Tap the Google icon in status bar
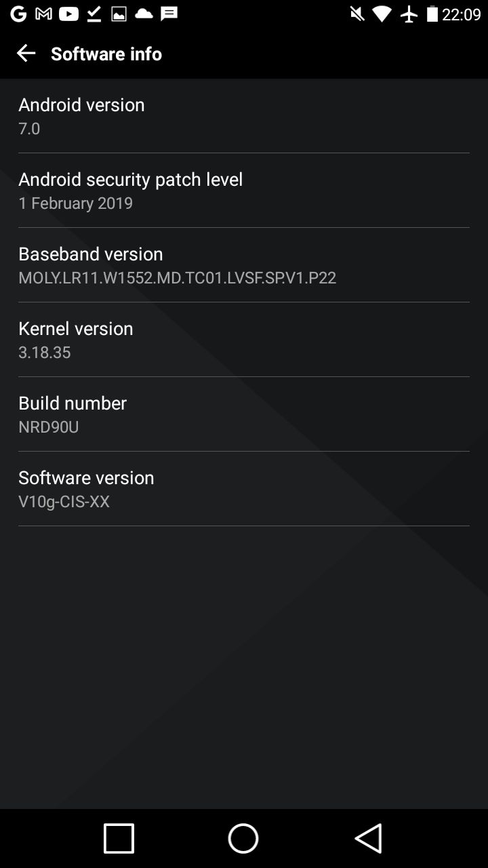Image resolution: width=488 pixels, height=868 pixels. pyautogui.click(x=18, y=14)
